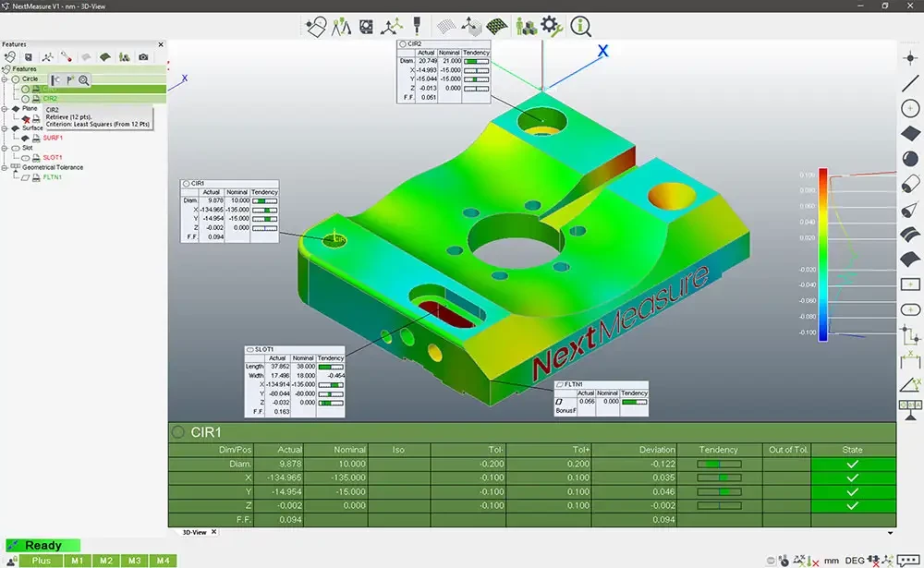The height and width of the screenshot is (568, 924).
Task: Switch to the 3D-View tab
Action: click(194, 532)
